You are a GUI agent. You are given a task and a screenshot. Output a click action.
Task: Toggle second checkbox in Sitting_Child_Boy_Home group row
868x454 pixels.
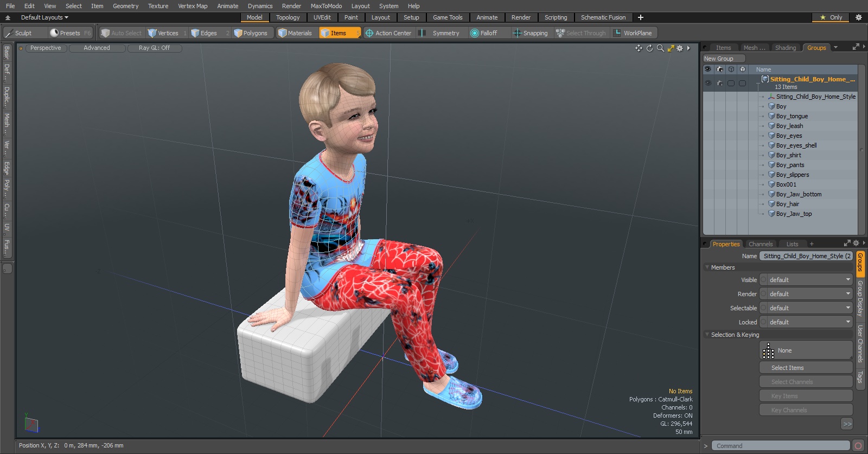coord(742,83)
